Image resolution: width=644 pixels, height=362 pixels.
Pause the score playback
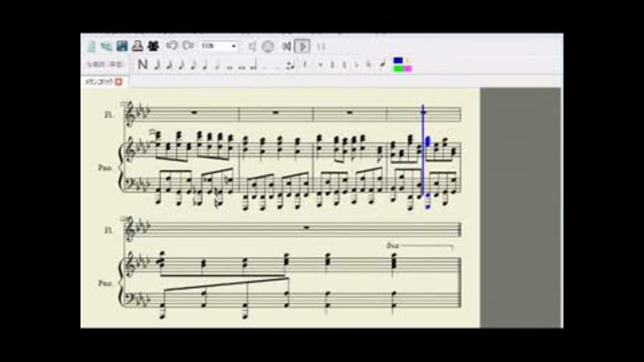[321, 46]
